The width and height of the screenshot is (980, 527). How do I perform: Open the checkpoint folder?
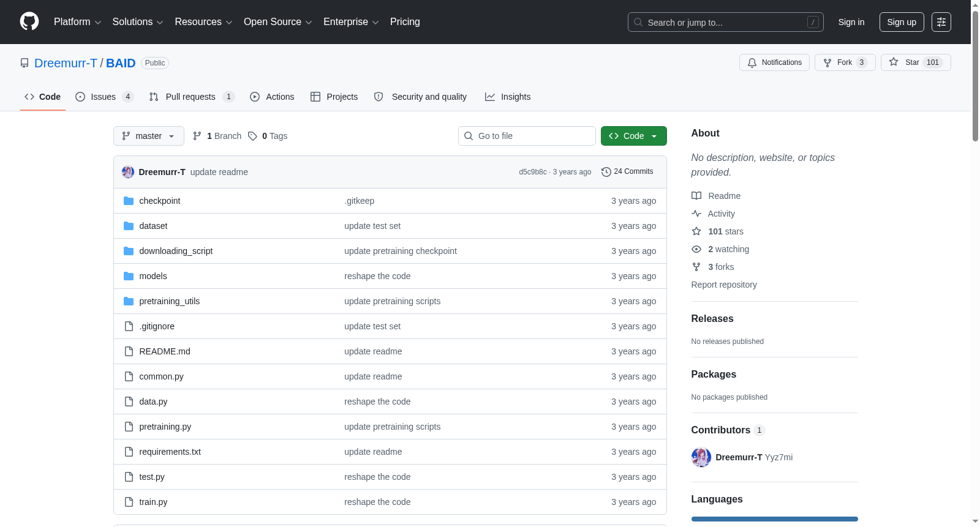coord(159,201)
